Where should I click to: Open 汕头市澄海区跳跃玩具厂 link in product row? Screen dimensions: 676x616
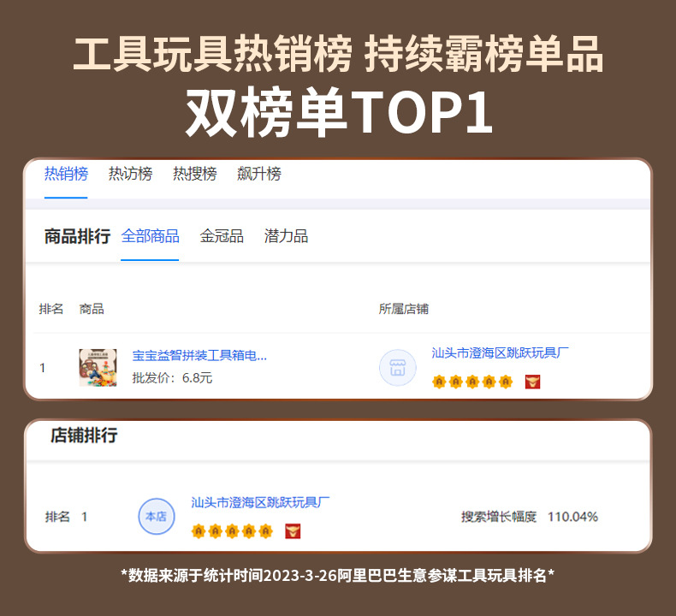(500, 353)
